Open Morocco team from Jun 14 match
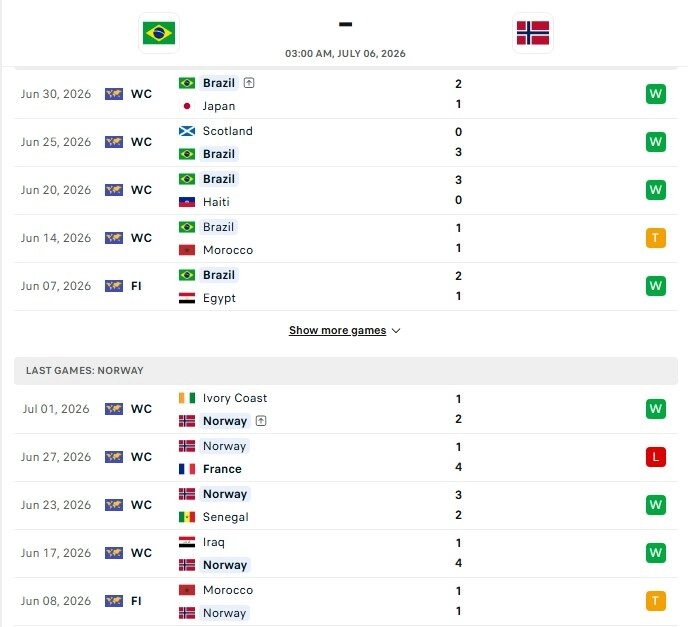Viewport: 688px width, 627px height. coord(228,250)
